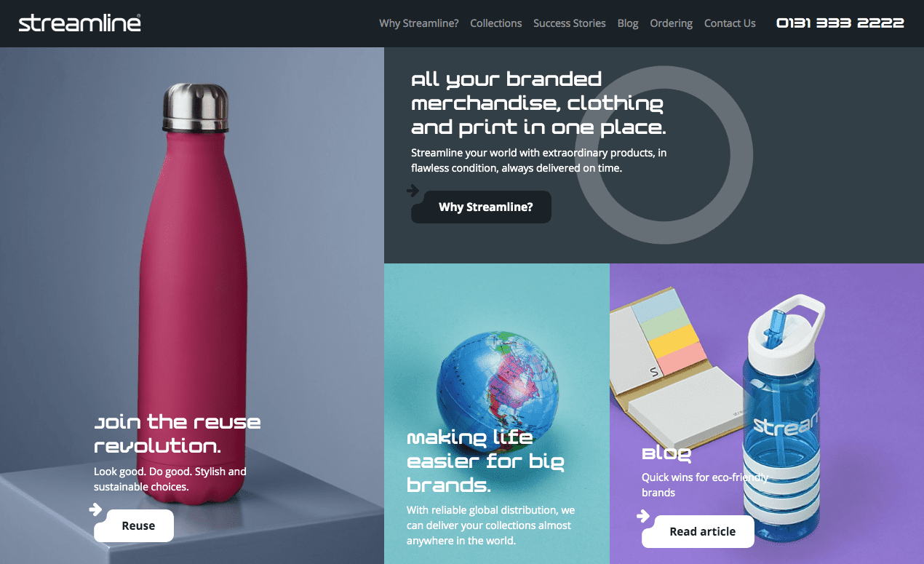Image resolution: width=924 pixels, height=564 pixels.
Task: Click the Streamline logo in the header
Action: 80,23
